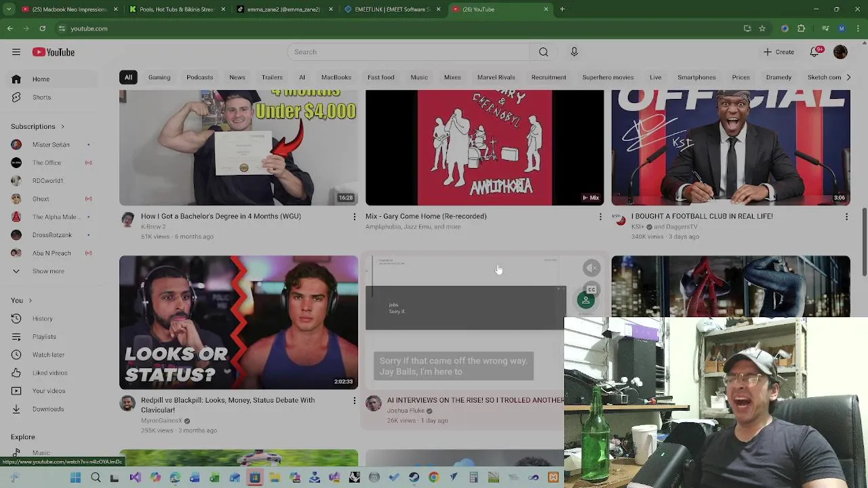Start voice search with the microphone

(x=574, y=52)
